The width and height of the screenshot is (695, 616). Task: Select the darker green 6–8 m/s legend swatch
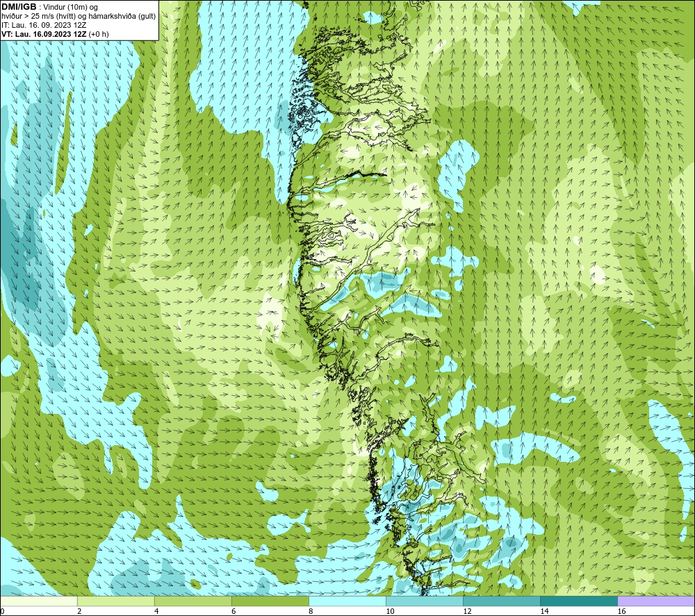270,601
